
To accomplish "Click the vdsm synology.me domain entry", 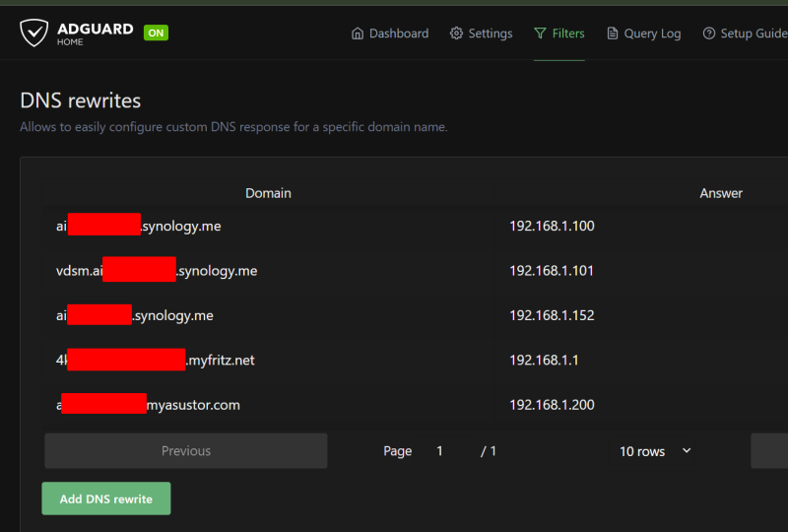I will pos(157,271).
